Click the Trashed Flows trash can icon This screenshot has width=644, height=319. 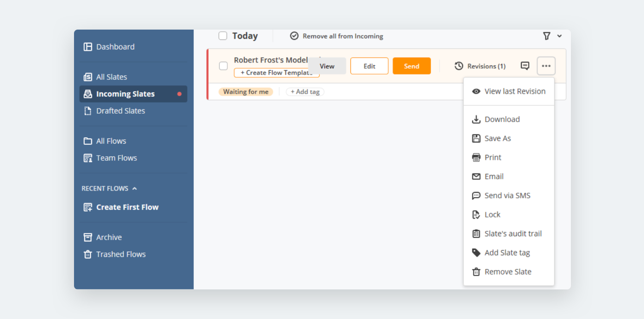(x=87, y=254)
